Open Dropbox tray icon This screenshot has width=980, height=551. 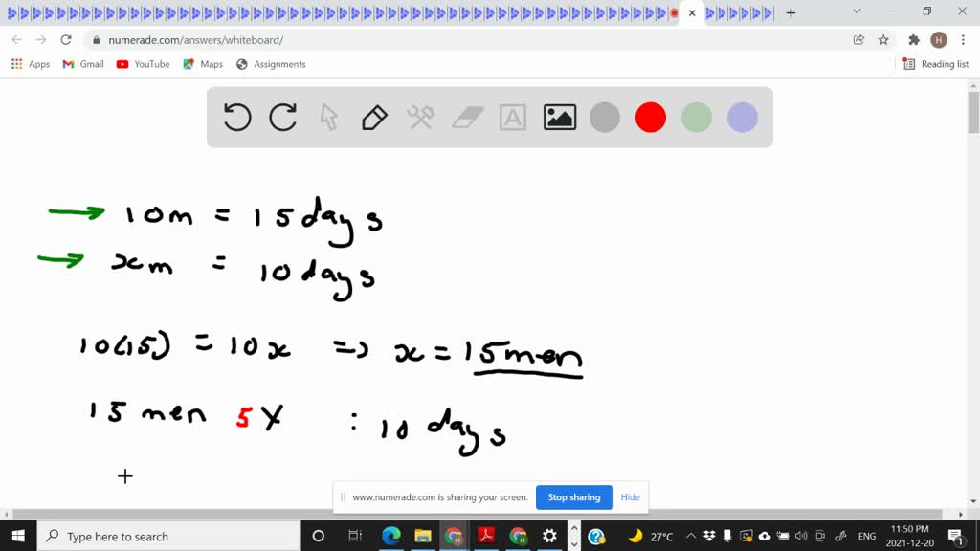[709, 536]
